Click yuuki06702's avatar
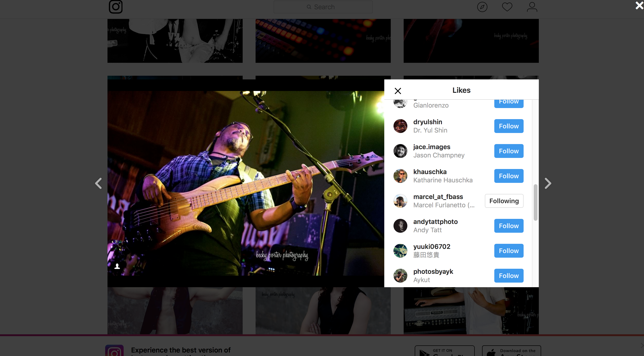644x356 pixels. [x=400, y=251]
